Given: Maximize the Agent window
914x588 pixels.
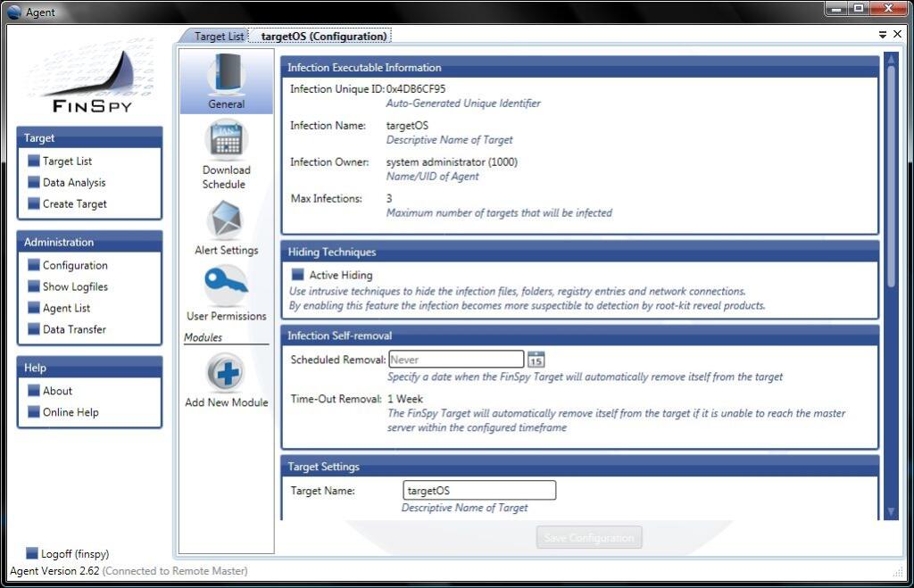Looking at the screenshot, I should coord(858,9).
